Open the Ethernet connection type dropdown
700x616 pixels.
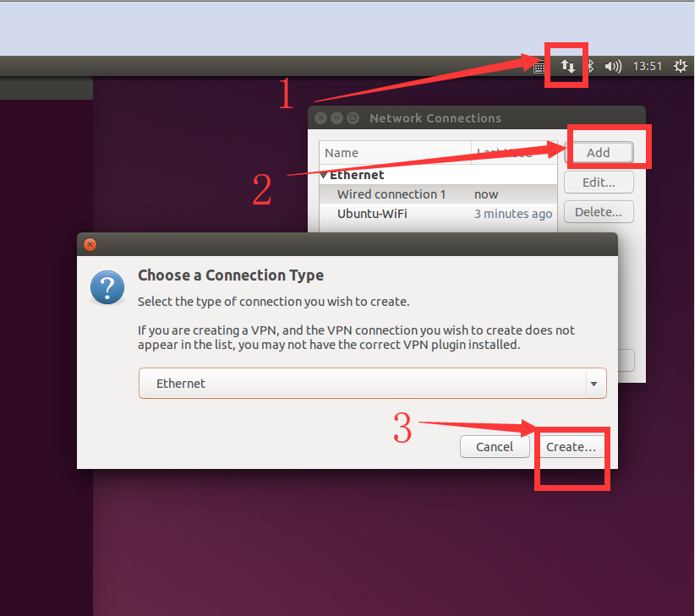click(x=372, y=383)
